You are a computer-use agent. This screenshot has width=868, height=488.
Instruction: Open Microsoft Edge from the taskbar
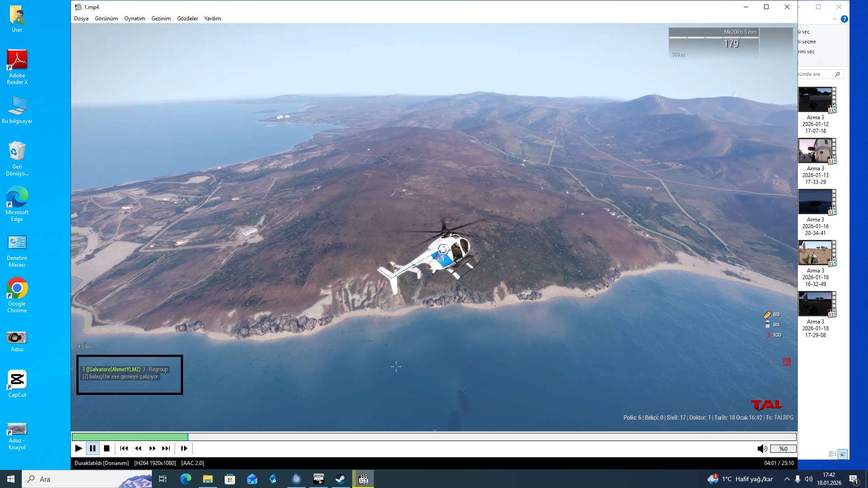click(186, 479)
